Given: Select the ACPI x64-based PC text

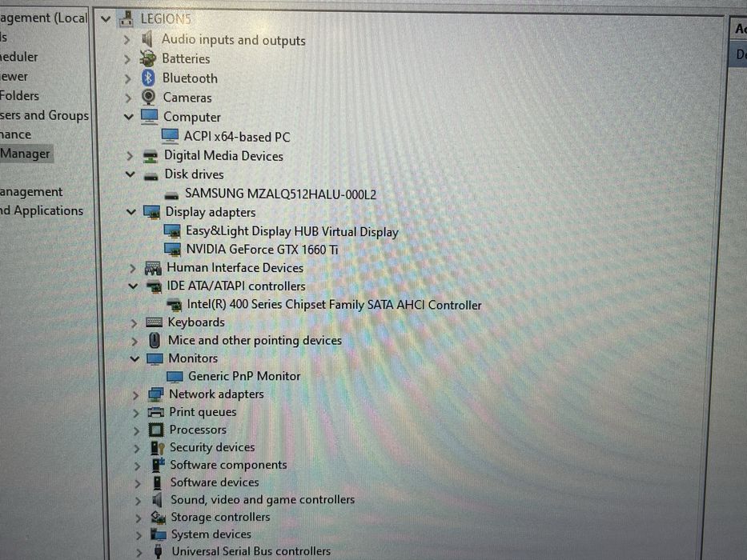Looking at the screenshot, I should click(237, 137).
